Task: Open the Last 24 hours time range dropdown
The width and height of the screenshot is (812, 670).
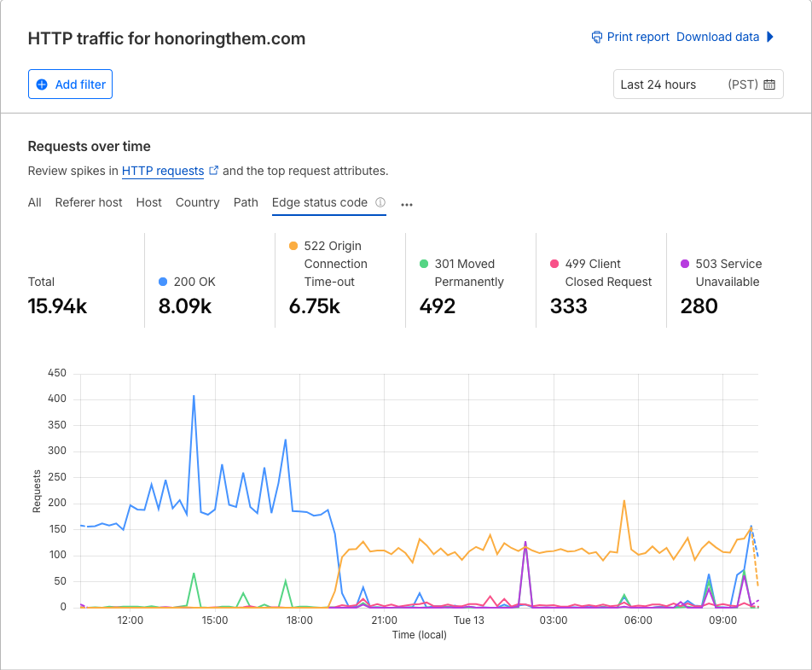Action: (698, 84)
